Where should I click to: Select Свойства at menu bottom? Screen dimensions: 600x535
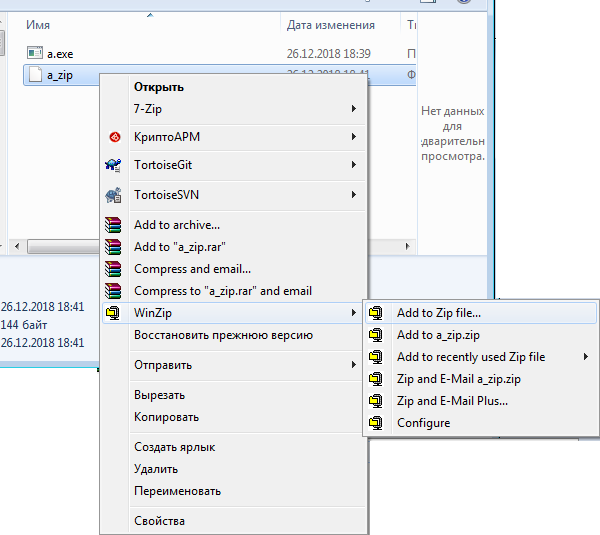coord(159,520)
